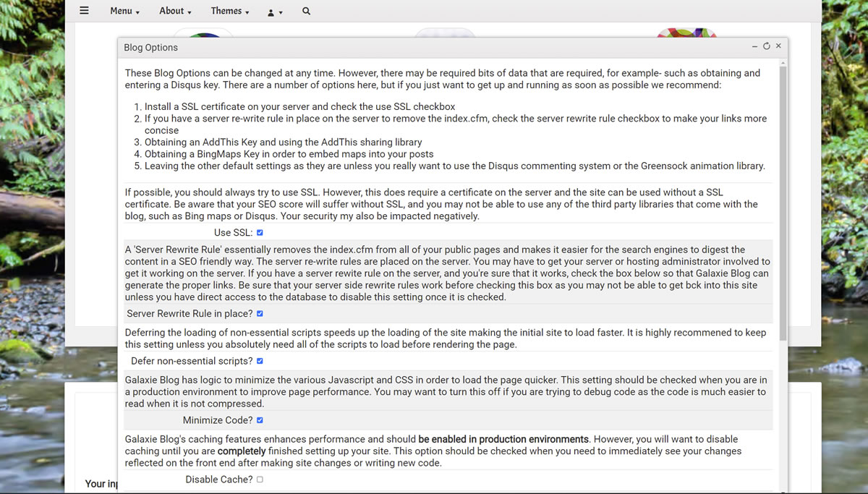Open the user account icon menu

(275, 12)
